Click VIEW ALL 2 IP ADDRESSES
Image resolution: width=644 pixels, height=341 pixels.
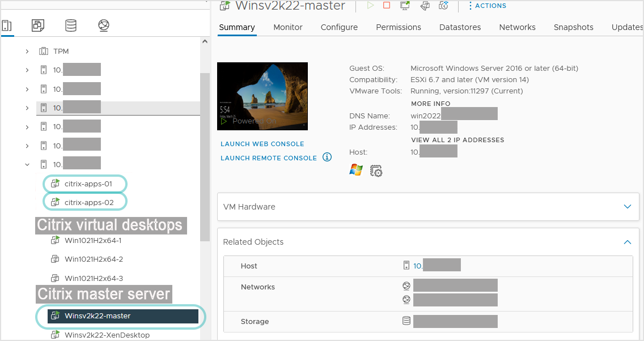point(457,140)
